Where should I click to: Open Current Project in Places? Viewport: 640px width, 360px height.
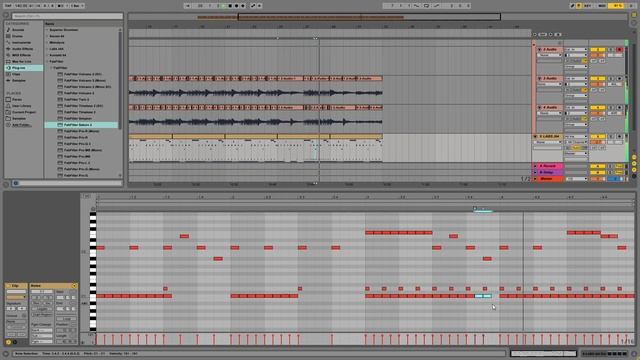(24, 112)
